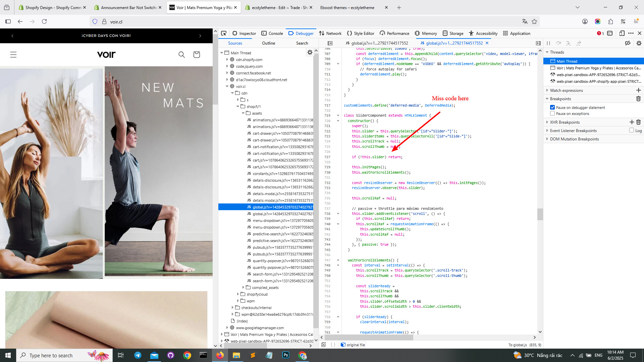This screenshot has height=362, width=644.
Task: Click next announcement arrow on Voir banner
Action: (200, 36)
